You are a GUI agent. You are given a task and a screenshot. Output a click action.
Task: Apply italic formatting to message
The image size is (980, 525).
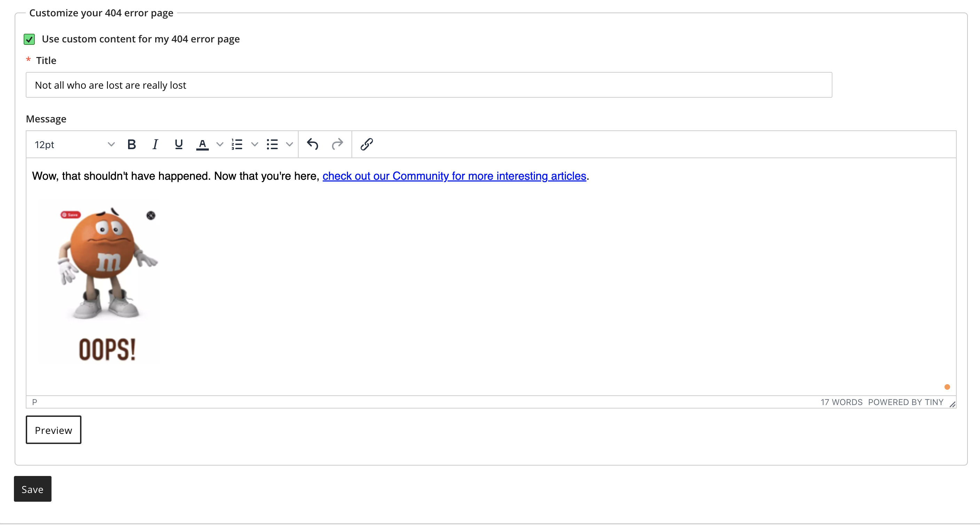(155, 144)
